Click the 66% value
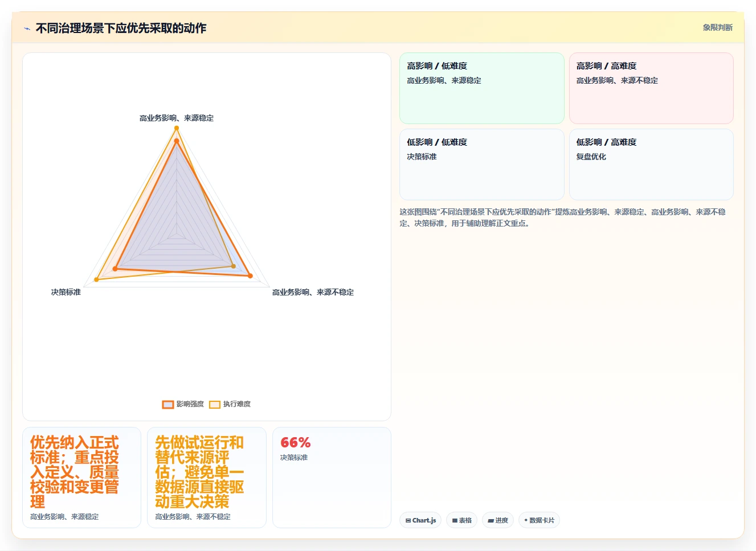The width and height of the screenshot is (756, 551). (x=296, y=442)
